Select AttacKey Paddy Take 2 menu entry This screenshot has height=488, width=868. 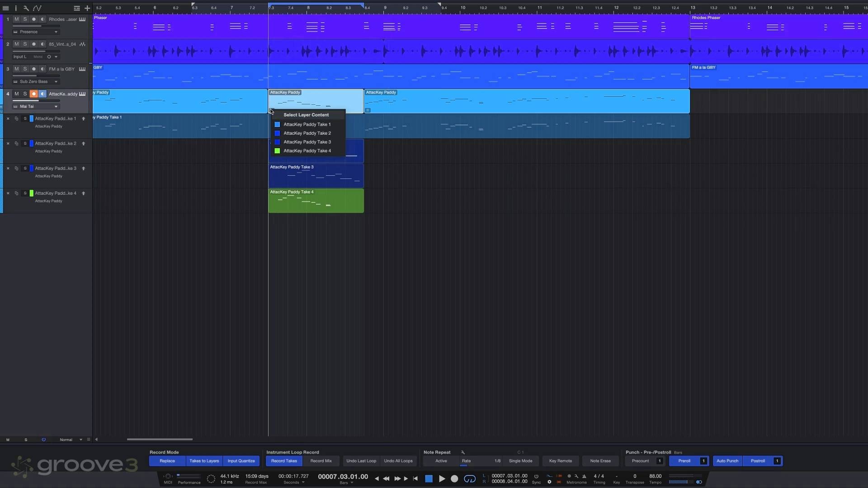click(307, 133)
